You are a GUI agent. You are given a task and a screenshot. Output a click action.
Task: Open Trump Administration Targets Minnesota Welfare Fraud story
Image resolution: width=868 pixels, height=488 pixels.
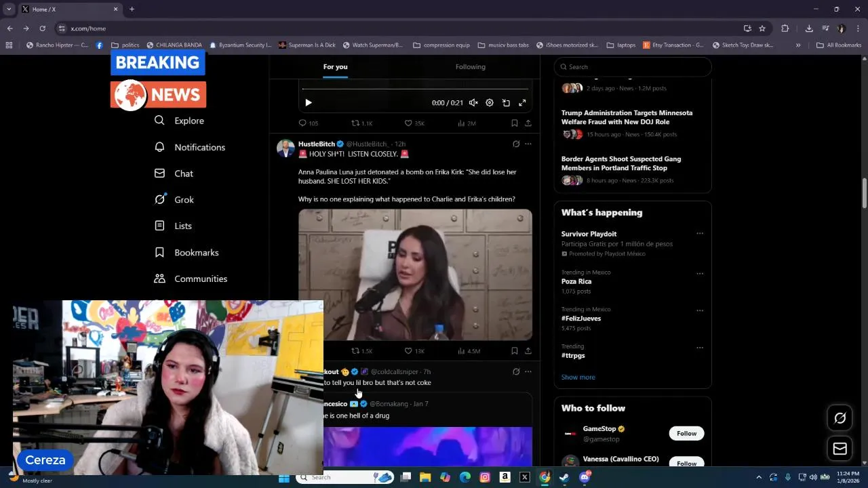(627, 117)
